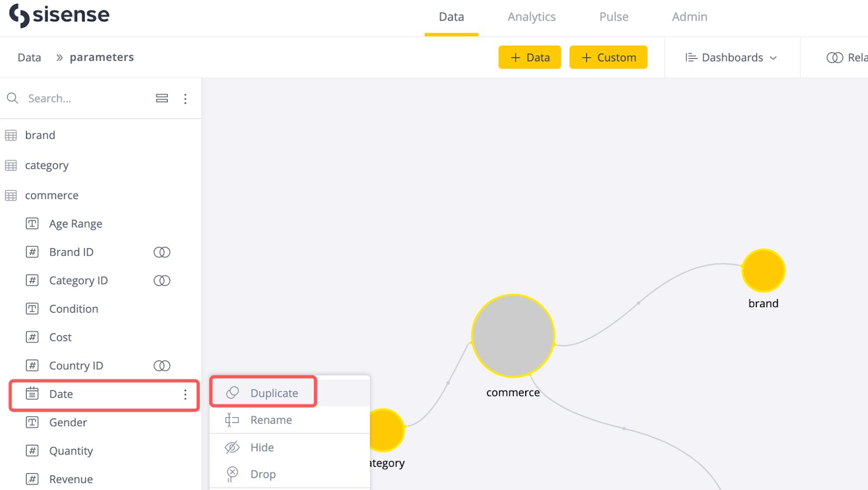
Task: Hide the Date column via Hide option
Action: click(x=262, y=448)
